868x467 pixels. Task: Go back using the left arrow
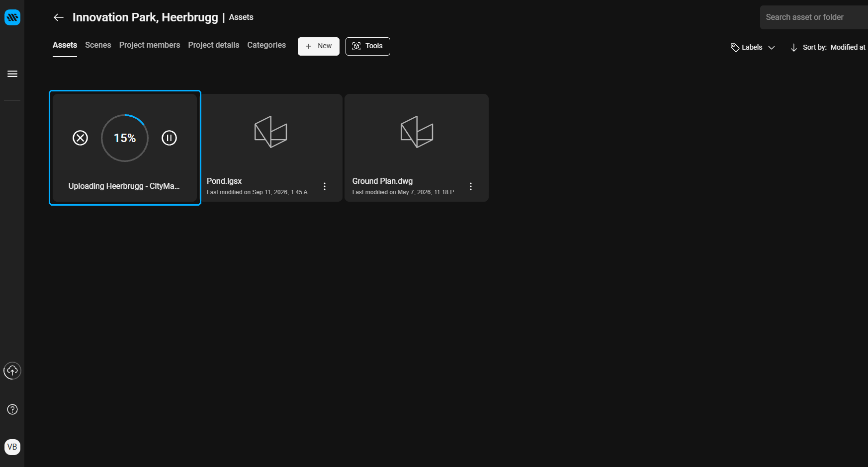tap(59, 17)
